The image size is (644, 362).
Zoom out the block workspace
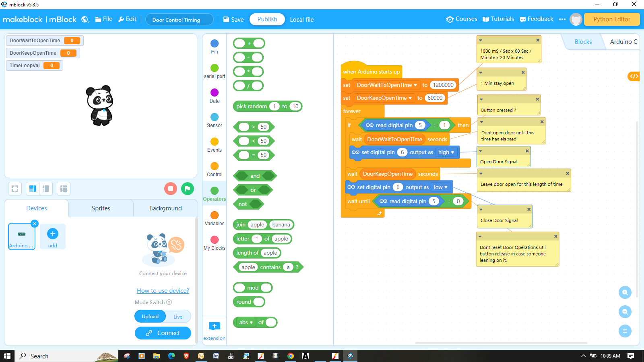click(x=625, y=312)
